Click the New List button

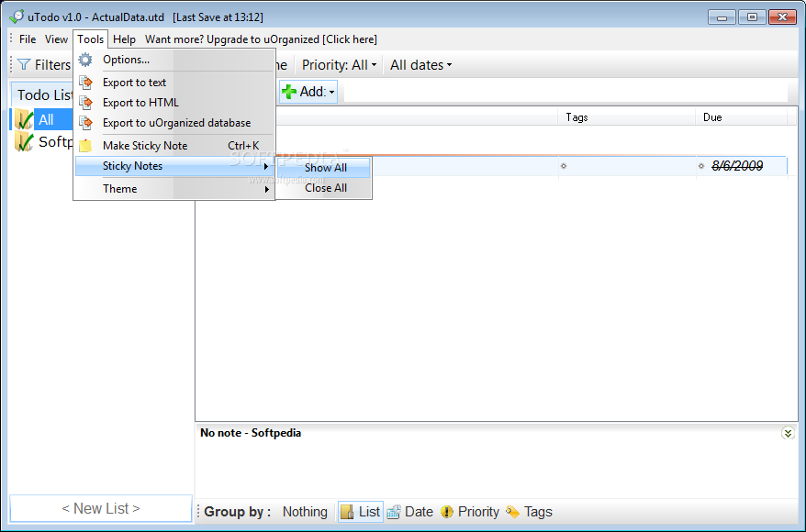point(101,508)
